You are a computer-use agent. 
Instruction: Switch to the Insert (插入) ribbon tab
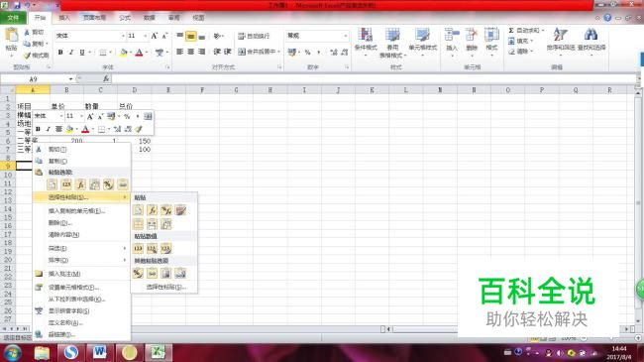pyautogui.click(x=64, y=18)
